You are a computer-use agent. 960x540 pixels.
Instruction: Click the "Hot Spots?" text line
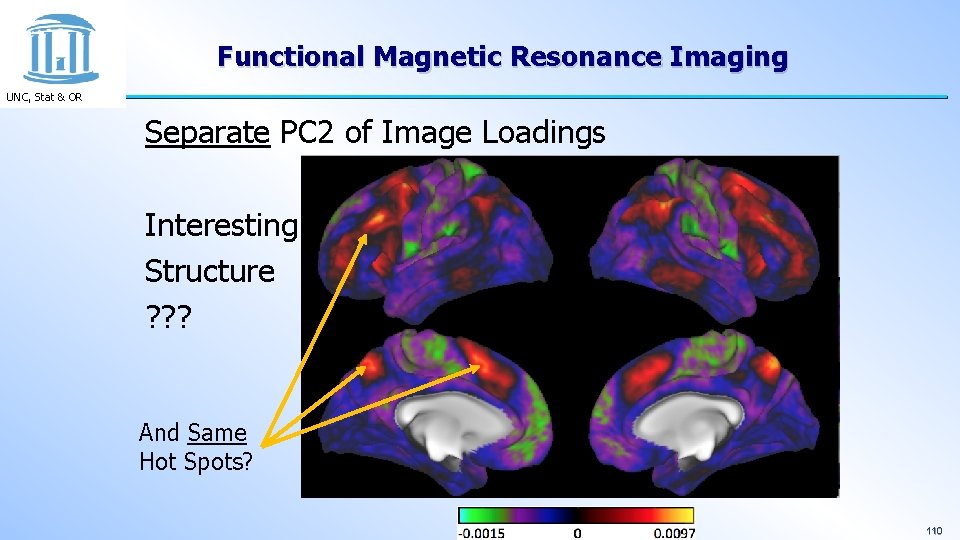point(196,461)
